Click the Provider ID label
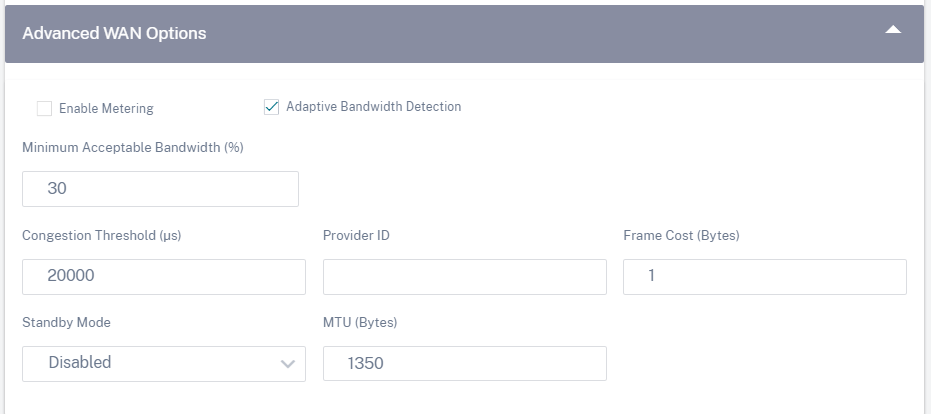 tap(356, 236)
